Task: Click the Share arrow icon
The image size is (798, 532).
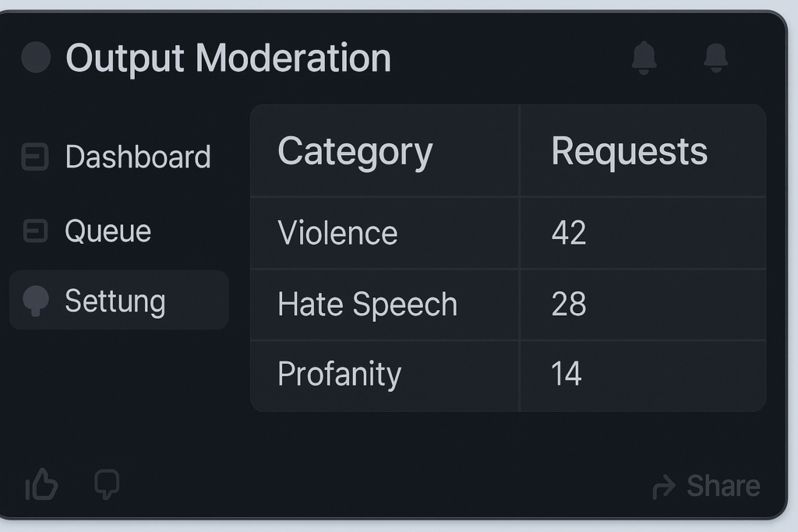Action: click(x=663, y=487)
